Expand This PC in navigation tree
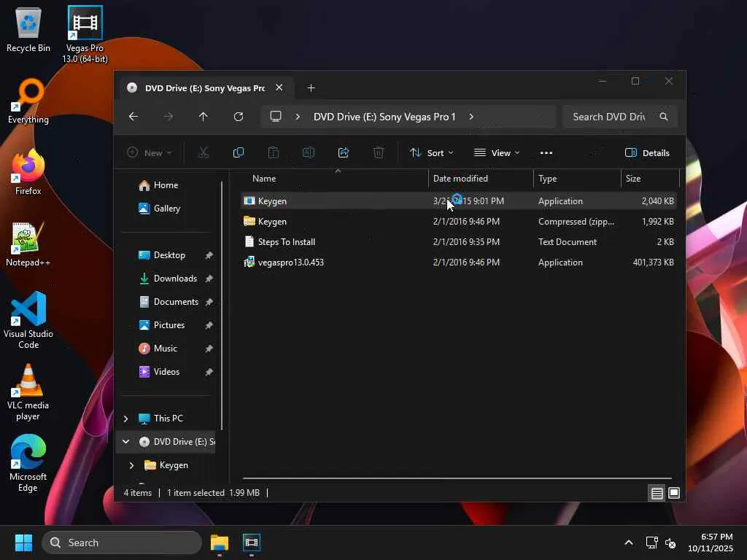The width and height of the screenshot is (747, 560). [125, 419]
